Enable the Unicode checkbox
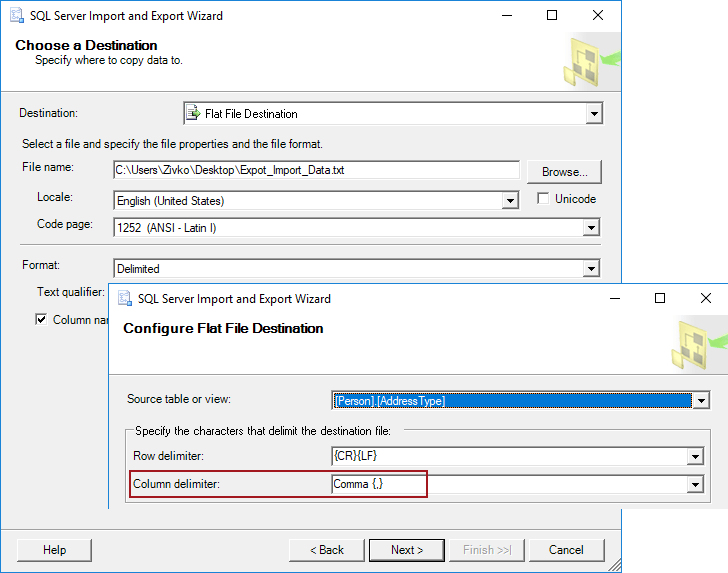The image size is (728, 573). coord(543,198)
